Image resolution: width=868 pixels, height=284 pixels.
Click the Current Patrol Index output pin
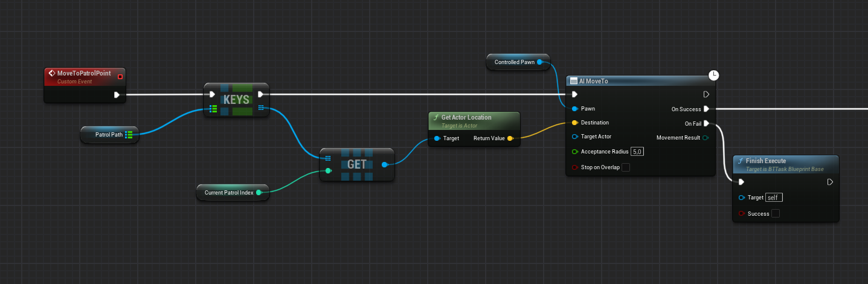(259, 193)
